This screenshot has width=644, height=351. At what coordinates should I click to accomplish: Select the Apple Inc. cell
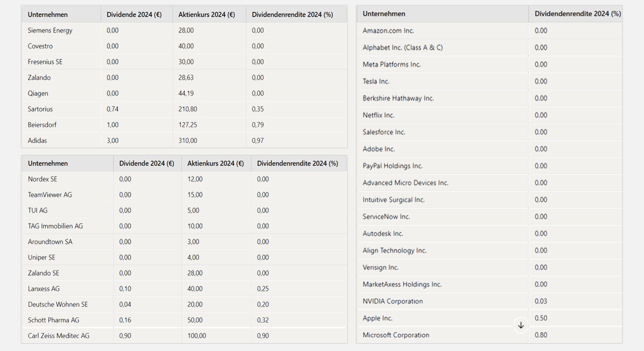click(378, 318)
